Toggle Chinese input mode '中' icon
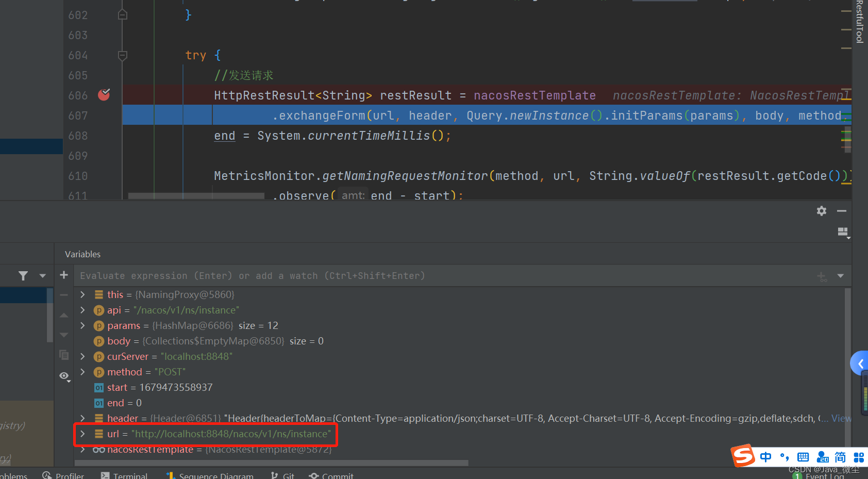868x479 pixels. [766, 457]
